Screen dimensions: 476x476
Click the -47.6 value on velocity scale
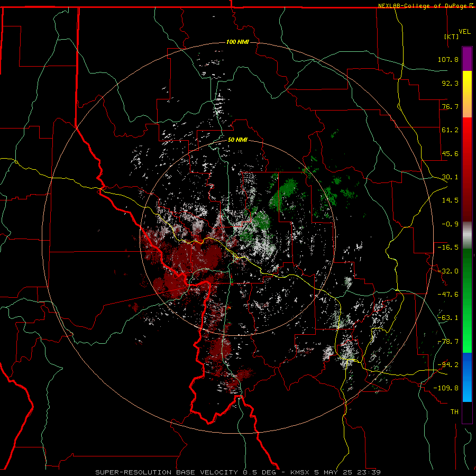pos(448,295)
